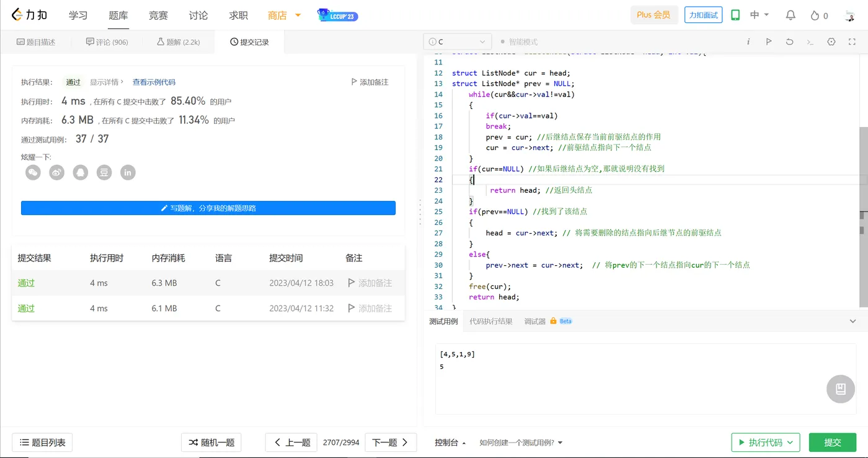Share result to Douban
This screenshot has width=868, height=458.
point(104,172)
